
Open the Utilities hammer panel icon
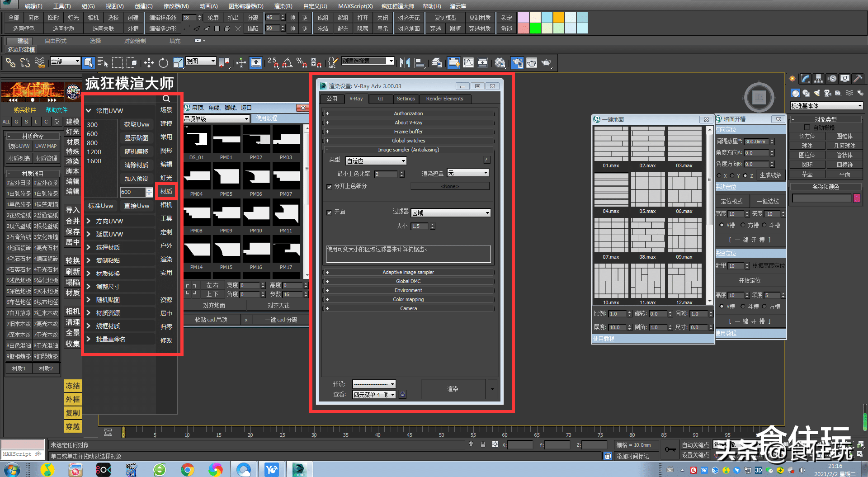tap(858, 79)
